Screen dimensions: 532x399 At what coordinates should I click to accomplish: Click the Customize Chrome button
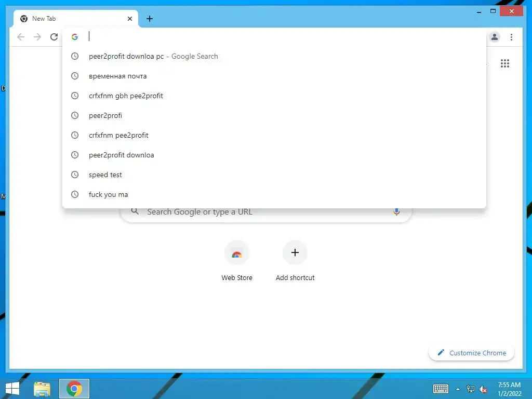[472, 353]
